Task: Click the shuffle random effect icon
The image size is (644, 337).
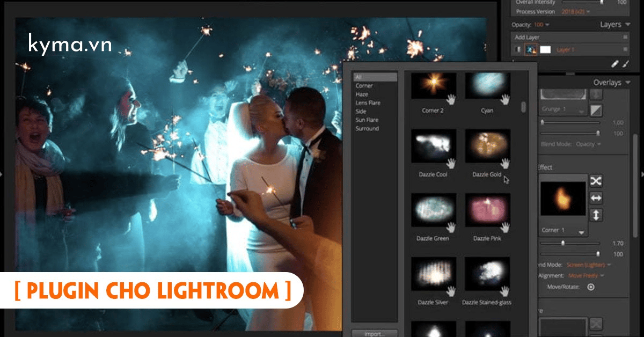Action: point(596,181)
